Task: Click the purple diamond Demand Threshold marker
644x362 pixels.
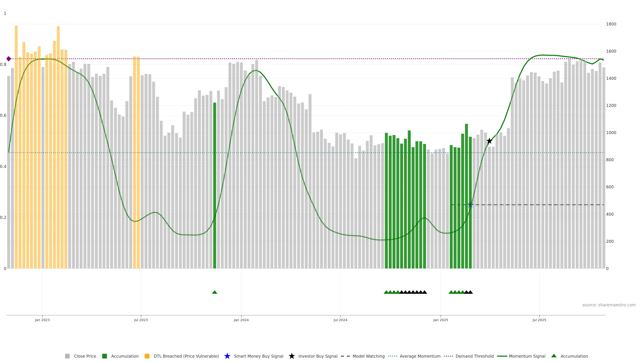Action: (x=9, y=59)
